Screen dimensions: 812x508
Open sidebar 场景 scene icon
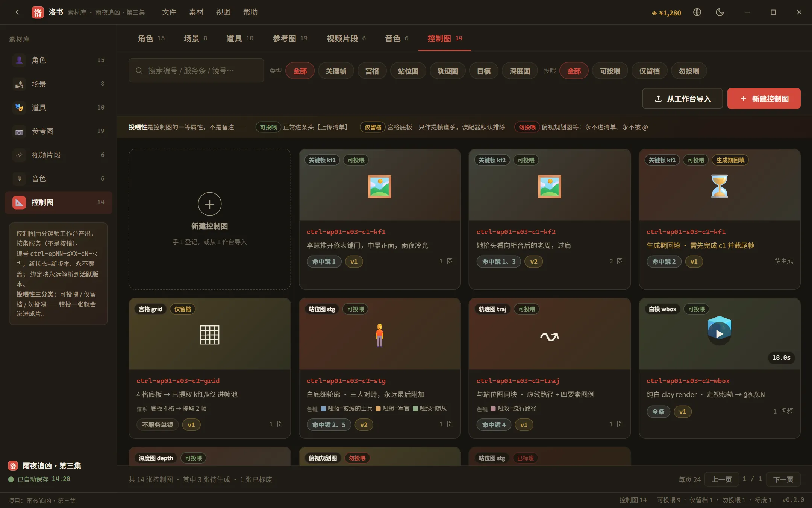tap(19, 84)
